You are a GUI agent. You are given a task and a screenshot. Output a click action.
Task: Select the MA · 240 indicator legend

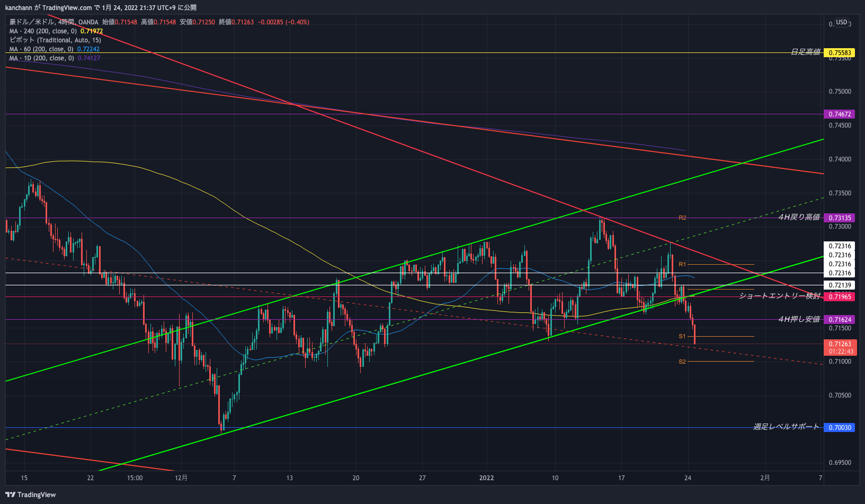(43, 31)
